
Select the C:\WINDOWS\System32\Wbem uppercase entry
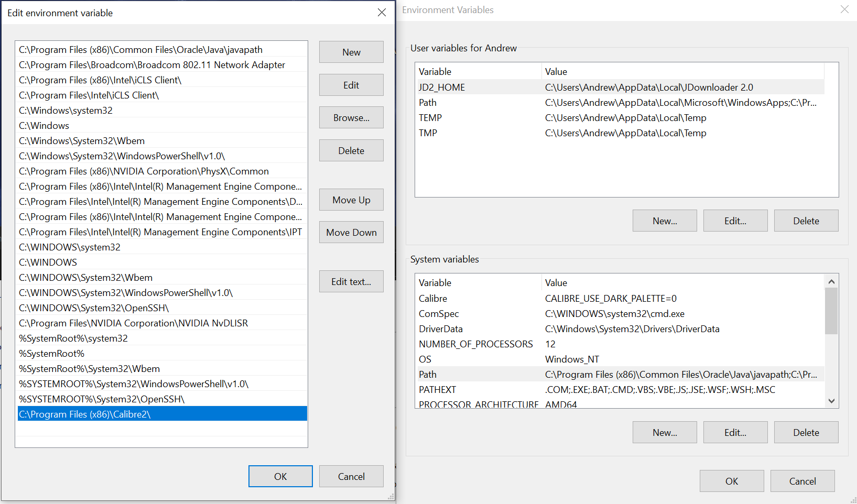162,277
